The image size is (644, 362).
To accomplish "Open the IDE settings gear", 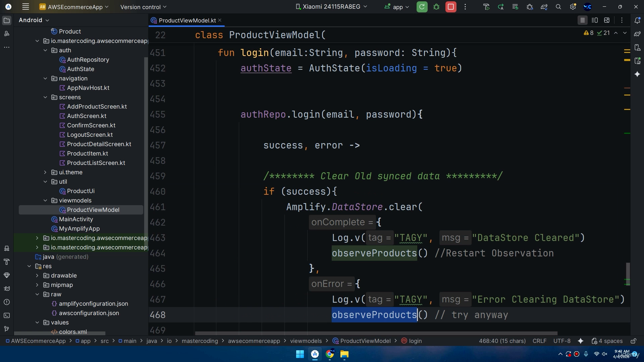I will [573, 7].
